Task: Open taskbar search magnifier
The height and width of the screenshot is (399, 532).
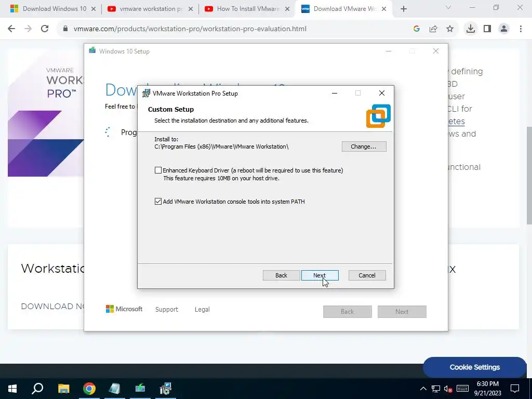Action: pos(37,389)
